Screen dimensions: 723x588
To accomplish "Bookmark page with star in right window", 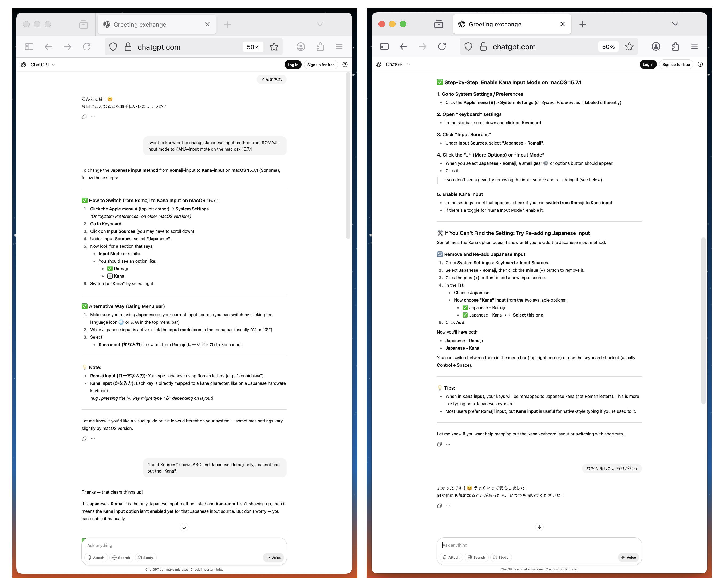I will [629, 46].
